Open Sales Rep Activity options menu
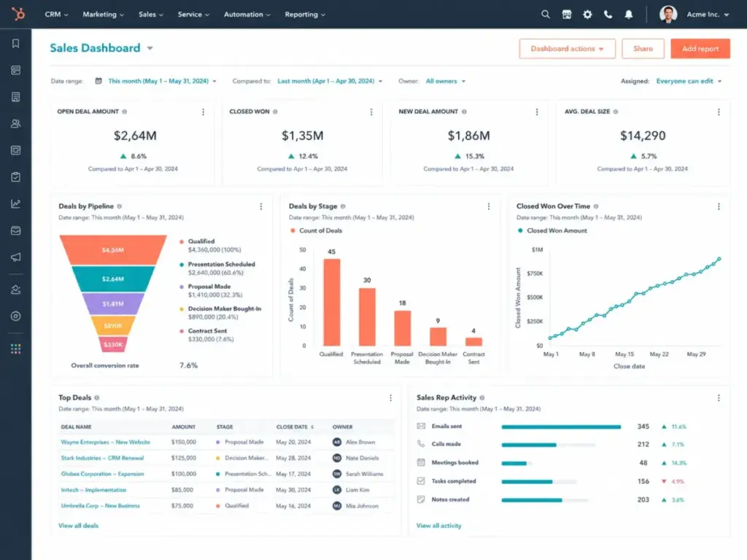This screenshot has height=560, width=747. 719,398
